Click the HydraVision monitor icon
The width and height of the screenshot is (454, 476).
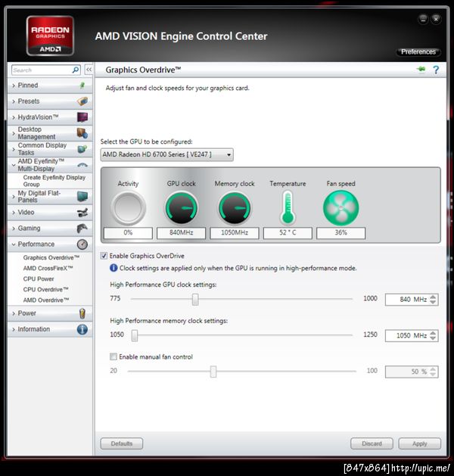pos(82,117)
